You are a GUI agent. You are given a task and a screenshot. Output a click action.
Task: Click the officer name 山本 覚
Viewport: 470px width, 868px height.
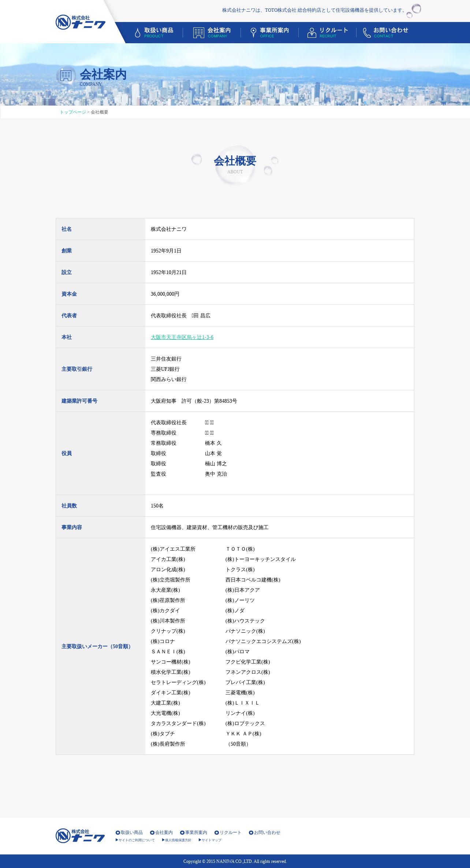(x=213, y=454)
